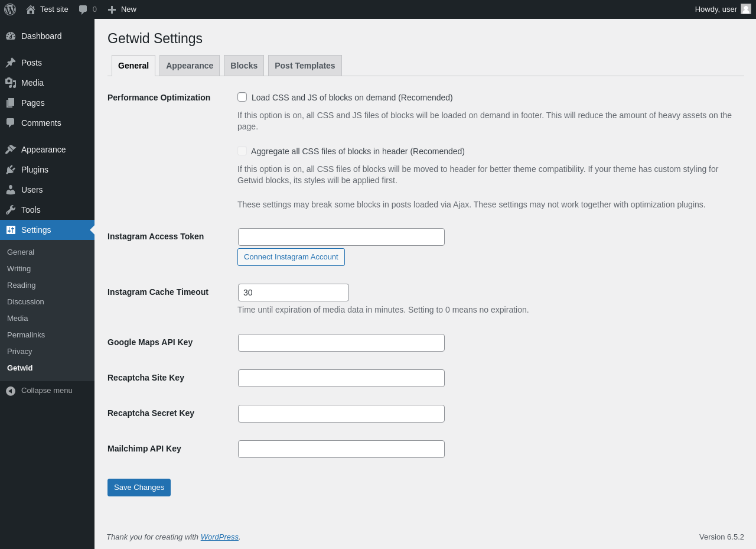Open Plugins via the plug icon
The image size is (756, 549).
11,170
